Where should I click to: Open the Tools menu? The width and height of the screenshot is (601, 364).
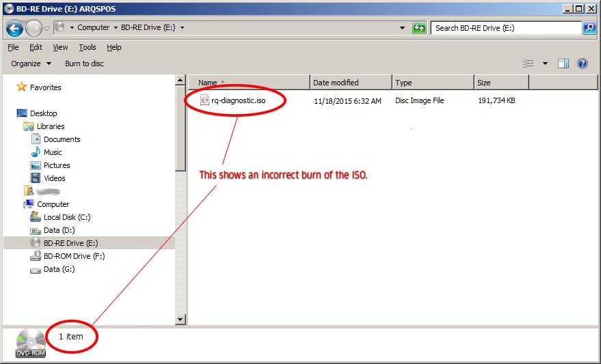[88, 47]
